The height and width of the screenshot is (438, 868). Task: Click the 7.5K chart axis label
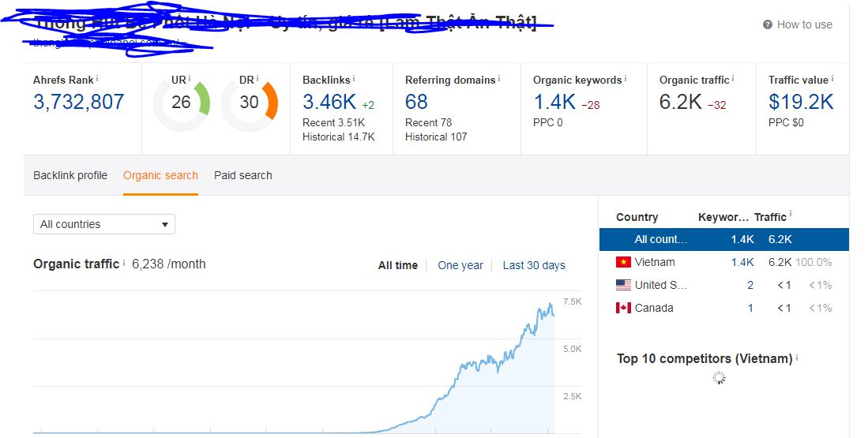click(x=573, y=301)
